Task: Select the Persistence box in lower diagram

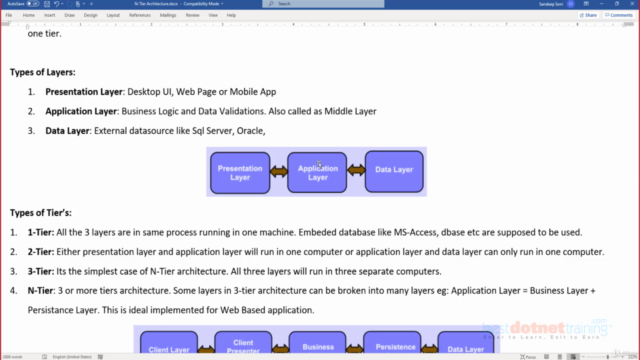Action: click(392, 343)
